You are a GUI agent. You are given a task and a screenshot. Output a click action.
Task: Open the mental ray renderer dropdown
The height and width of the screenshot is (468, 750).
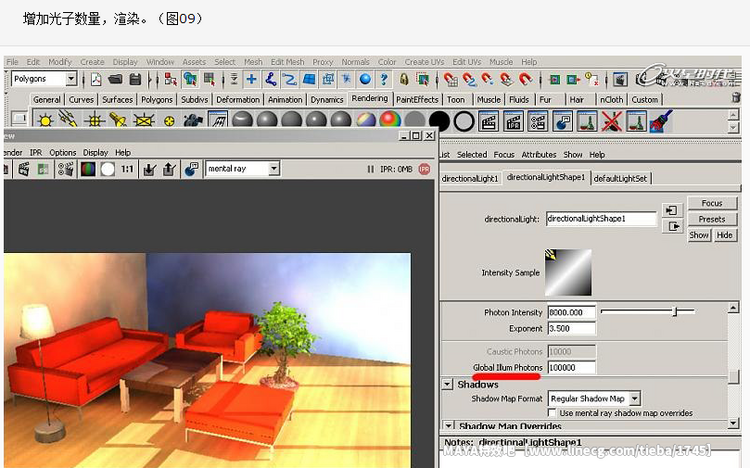pos(274,168)
